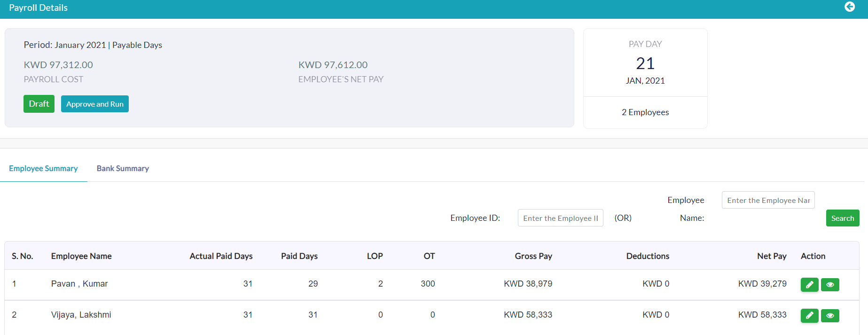Click the Action column header

(x=813, y=256)
